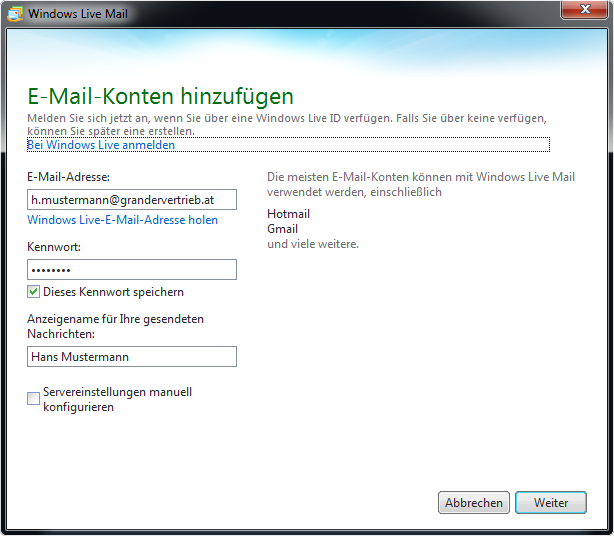Image resolution: width=614 pixels, height=536 pixels.
Task: Click the 'und viele weitere.' text
Action: point(312,244)
